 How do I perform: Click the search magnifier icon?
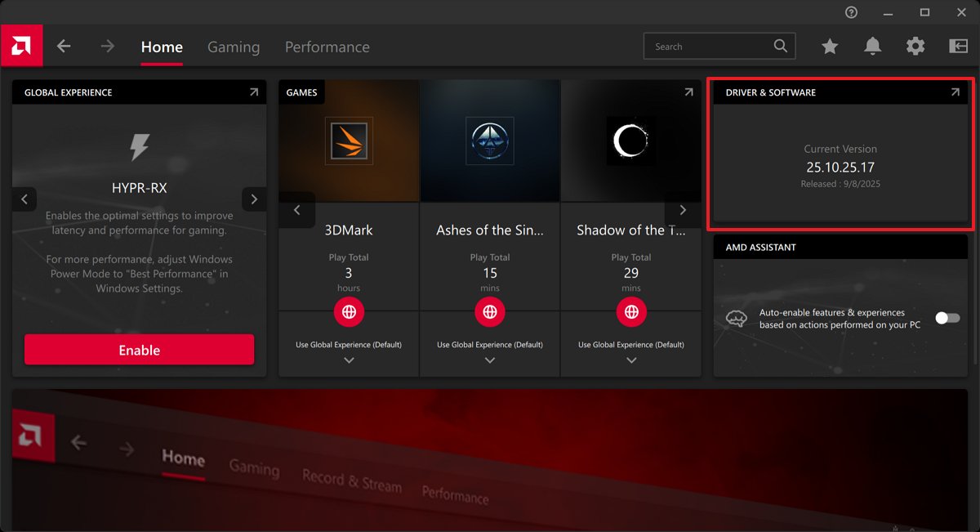[780, 46]
